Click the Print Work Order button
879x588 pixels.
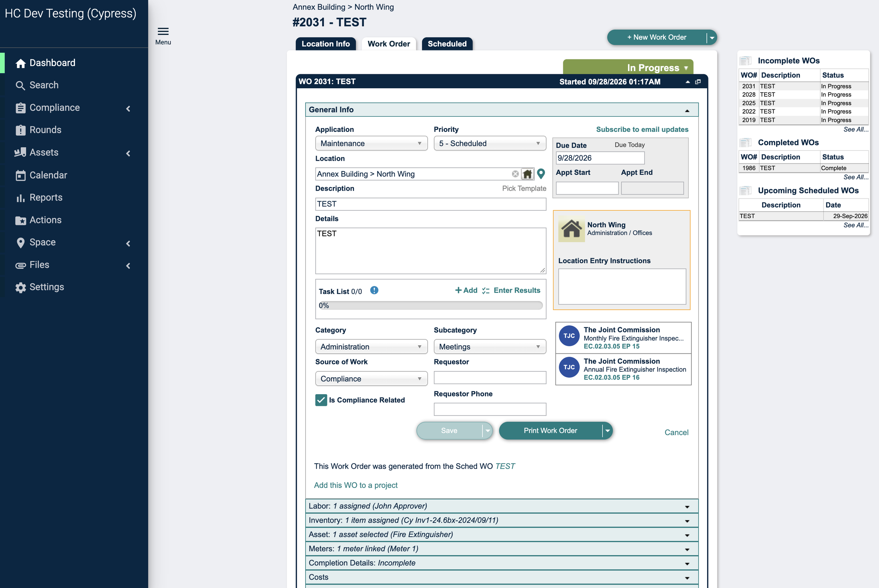pyautogui.click(x=550, y=430)
